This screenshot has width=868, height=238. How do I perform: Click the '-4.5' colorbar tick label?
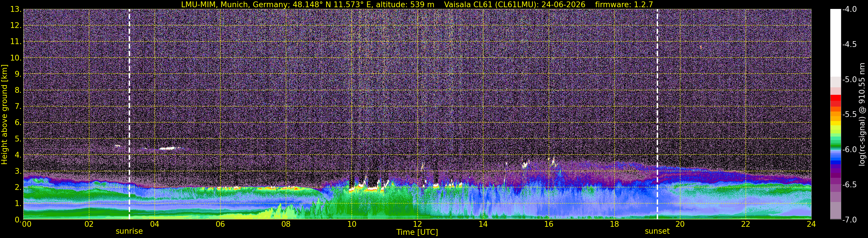(x=849, y=44)
